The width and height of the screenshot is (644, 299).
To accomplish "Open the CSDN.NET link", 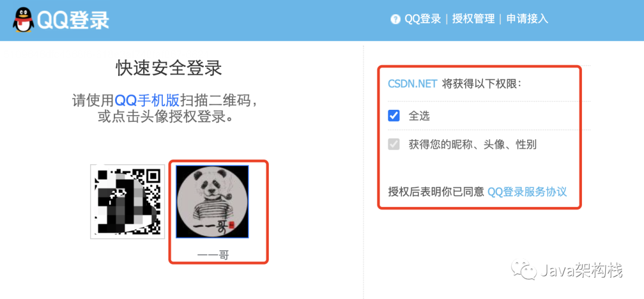I will [x=413, y=84].
